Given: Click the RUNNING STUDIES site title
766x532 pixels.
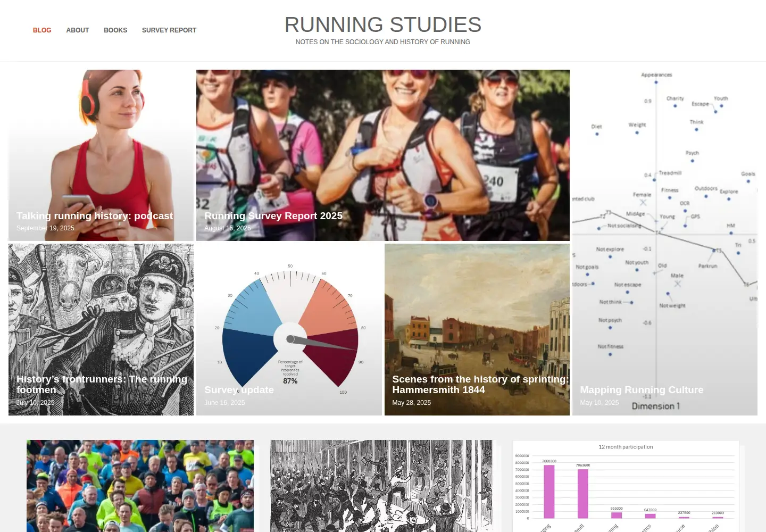Looking at the screenshot, I should click(383, 24).
